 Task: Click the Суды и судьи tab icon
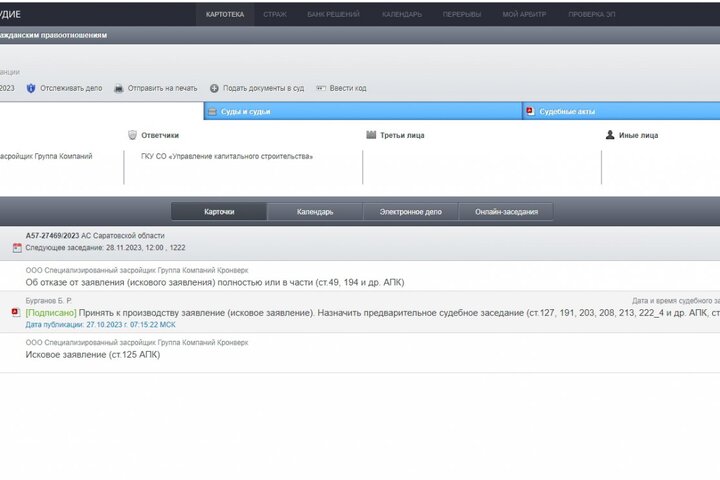point(212,112)
